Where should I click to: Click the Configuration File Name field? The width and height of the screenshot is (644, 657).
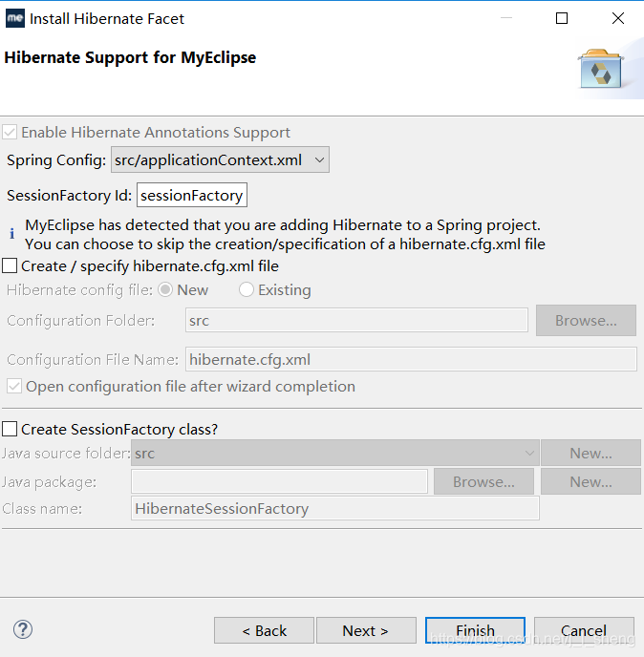[411, 359]
